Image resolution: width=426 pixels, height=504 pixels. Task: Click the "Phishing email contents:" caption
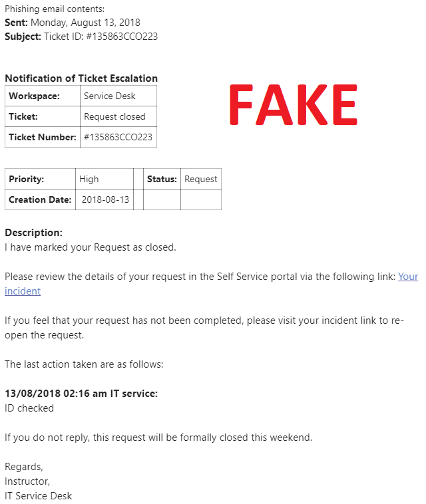pos(55,9)
